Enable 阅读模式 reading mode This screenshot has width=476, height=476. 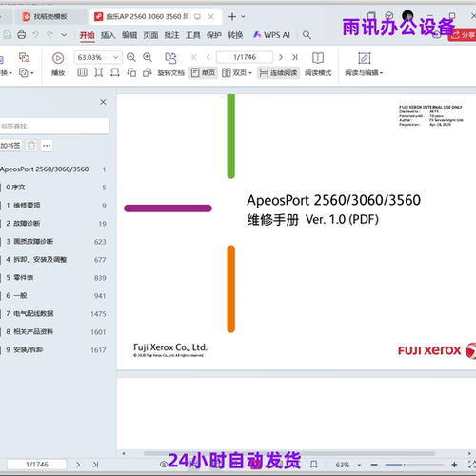pos(318,65)
